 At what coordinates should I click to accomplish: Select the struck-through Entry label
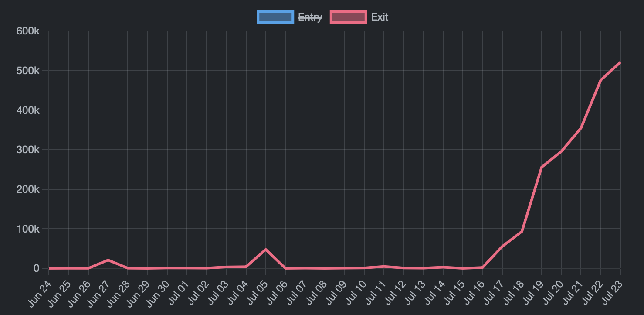(x=310, y=17)
